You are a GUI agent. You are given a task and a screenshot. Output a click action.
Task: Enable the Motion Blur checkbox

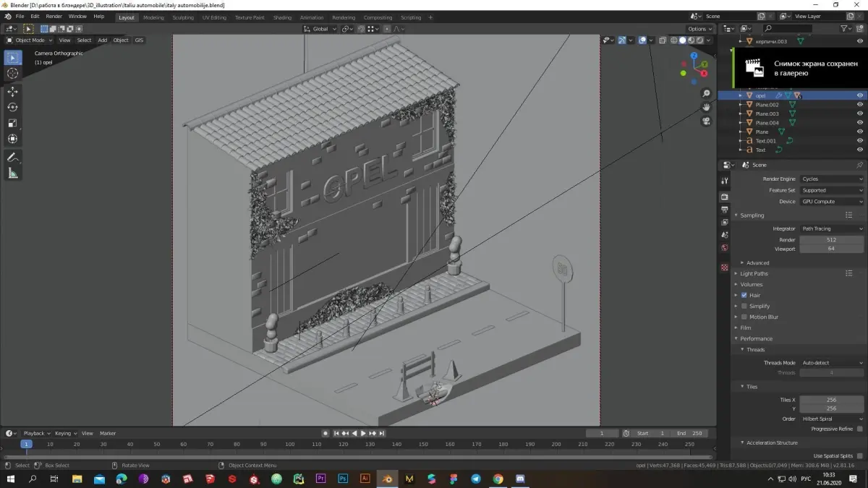[744, 317]
